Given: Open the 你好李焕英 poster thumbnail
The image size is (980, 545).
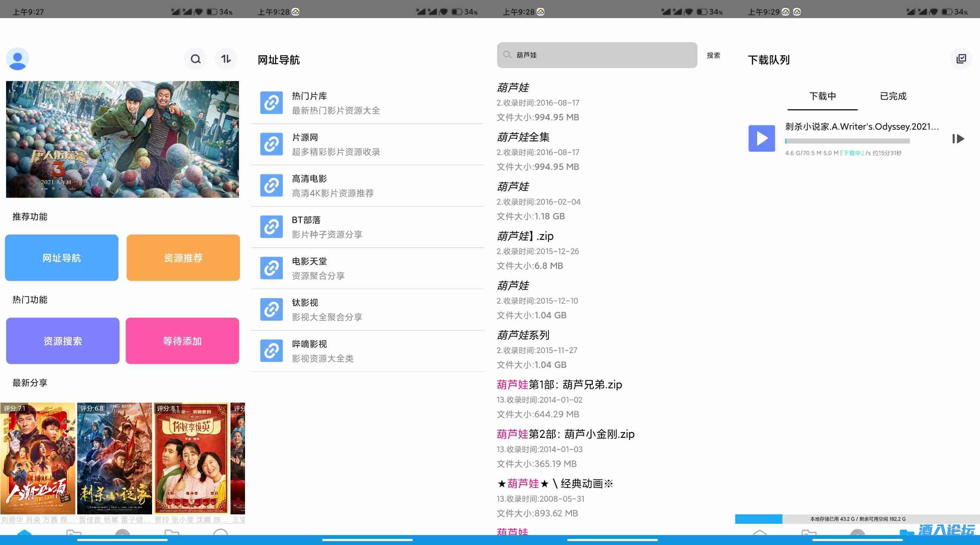Looking at the screenshot, I should pyautogui.click(x=191, y=458).
